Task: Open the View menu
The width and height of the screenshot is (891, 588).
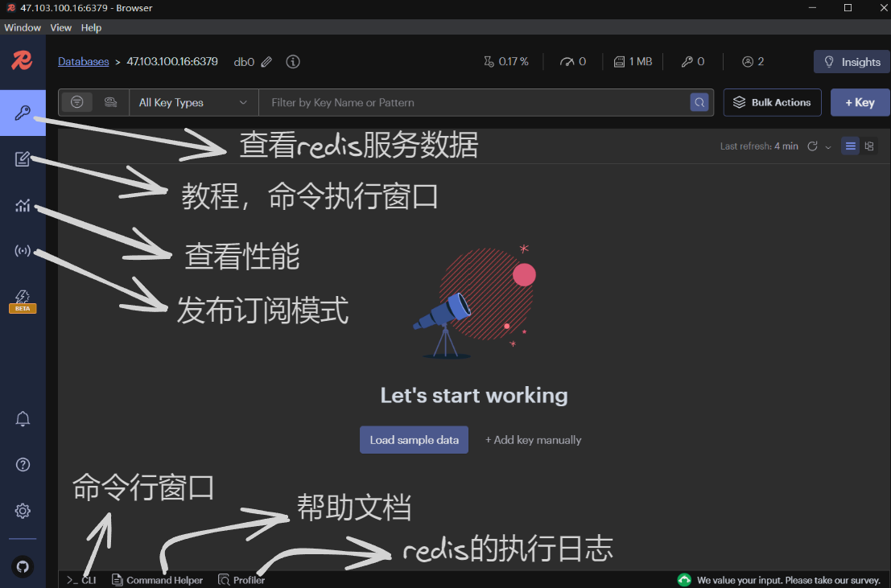Action: [60, 27]
